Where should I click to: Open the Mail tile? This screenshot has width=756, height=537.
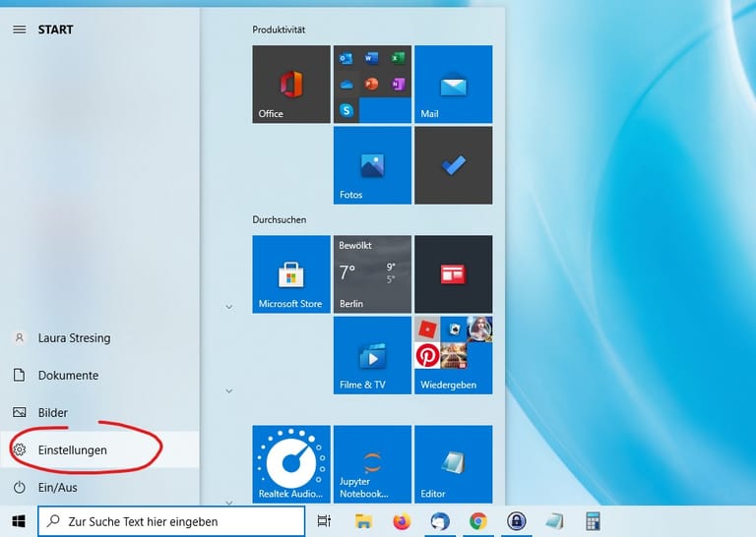click(453, 85)
